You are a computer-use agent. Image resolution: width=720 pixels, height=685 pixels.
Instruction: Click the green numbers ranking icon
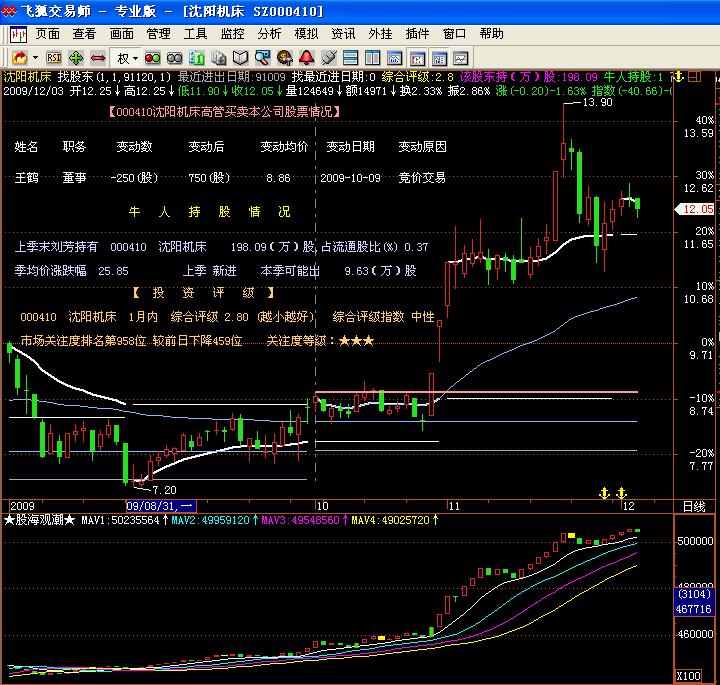197,58
